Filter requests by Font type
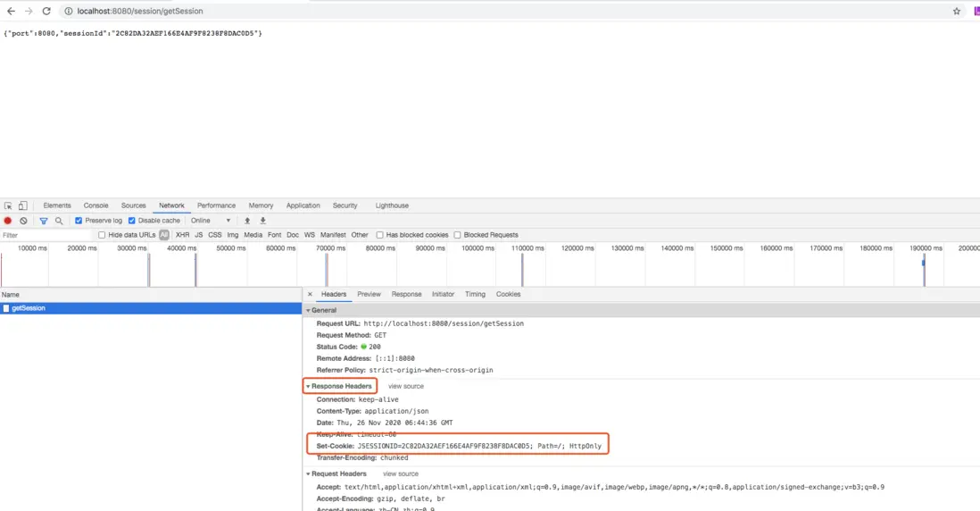Screen dimensions: 980x511 coord(274,235)
